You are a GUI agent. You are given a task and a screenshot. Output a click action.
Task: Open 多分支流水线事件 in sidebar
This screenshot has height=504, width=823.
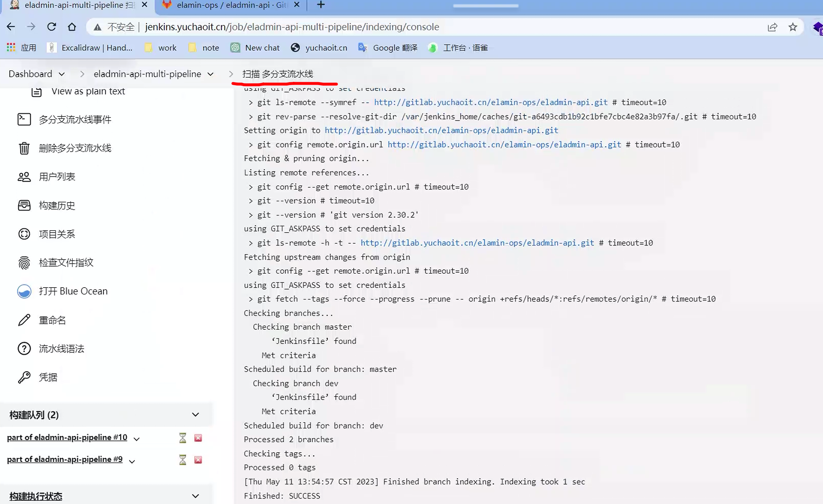(75, 120)
